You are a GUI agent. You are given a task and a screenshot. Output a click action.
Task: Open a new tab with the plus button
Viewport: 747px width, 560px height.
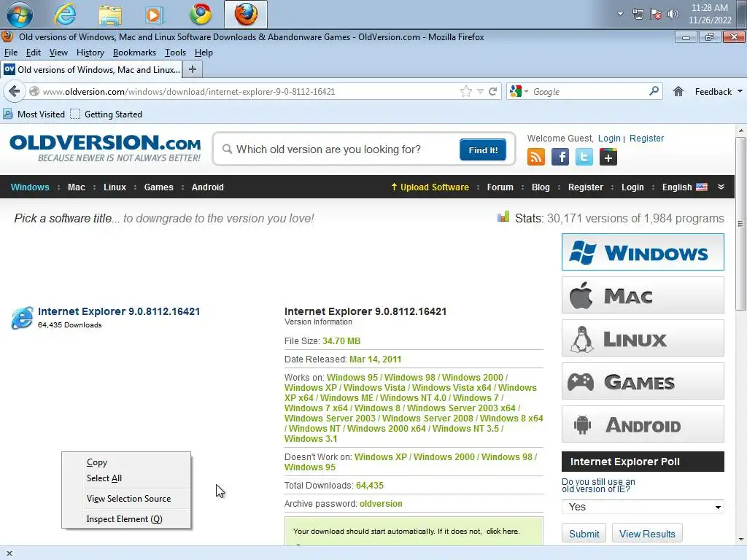[193, 69]
